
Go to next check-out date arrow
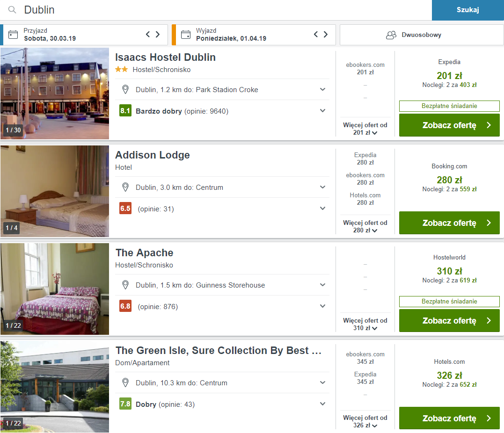pyautogui.click(x=326, y=34)
